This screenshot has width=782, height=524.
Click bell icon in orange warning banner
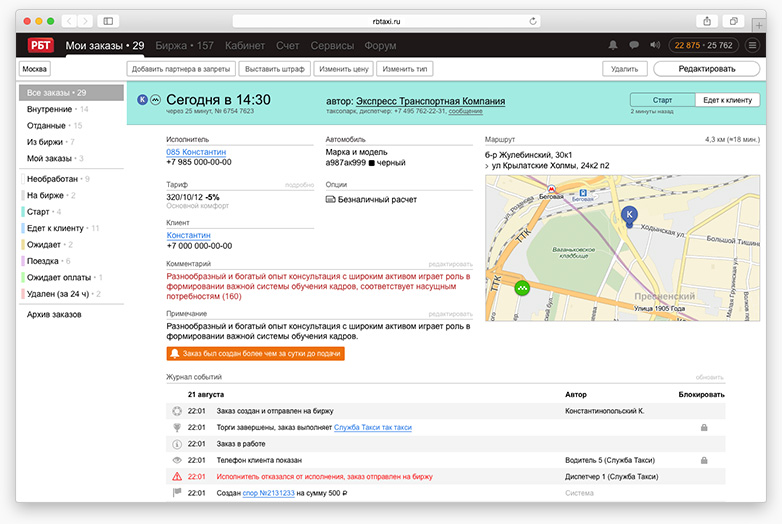tap(175, 353)
